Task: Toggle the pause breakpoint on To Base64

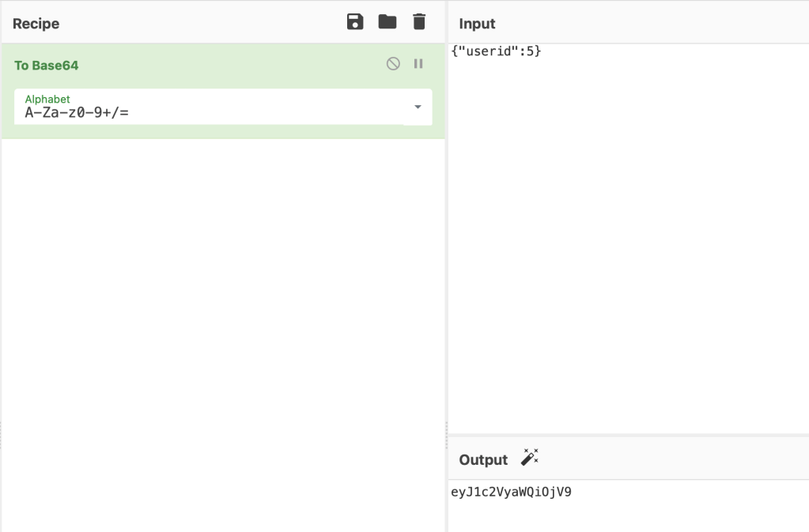Action: [x=418, y=64]
